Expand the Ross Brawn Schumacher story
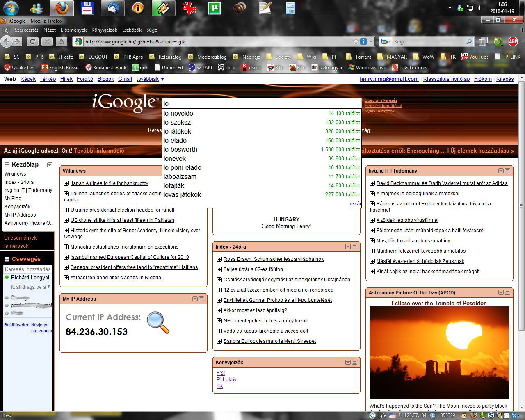 click(x=219, y=259)
